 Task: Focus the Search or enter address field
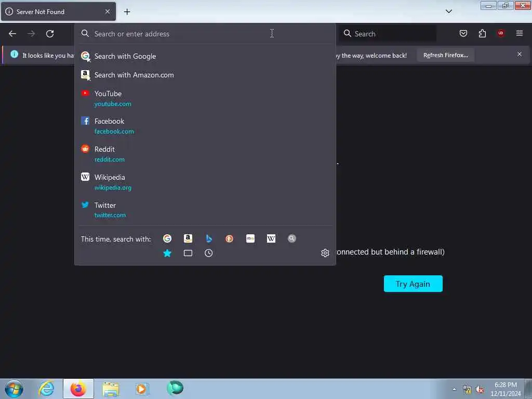[x=205, y=34]
